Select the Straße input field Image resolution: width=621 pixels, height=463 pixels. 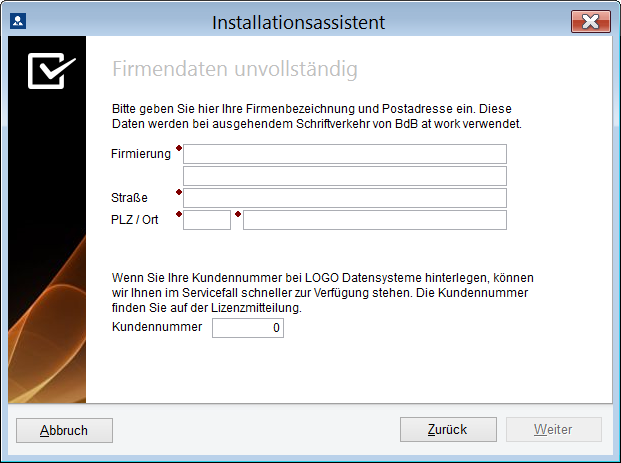(345, 198)
